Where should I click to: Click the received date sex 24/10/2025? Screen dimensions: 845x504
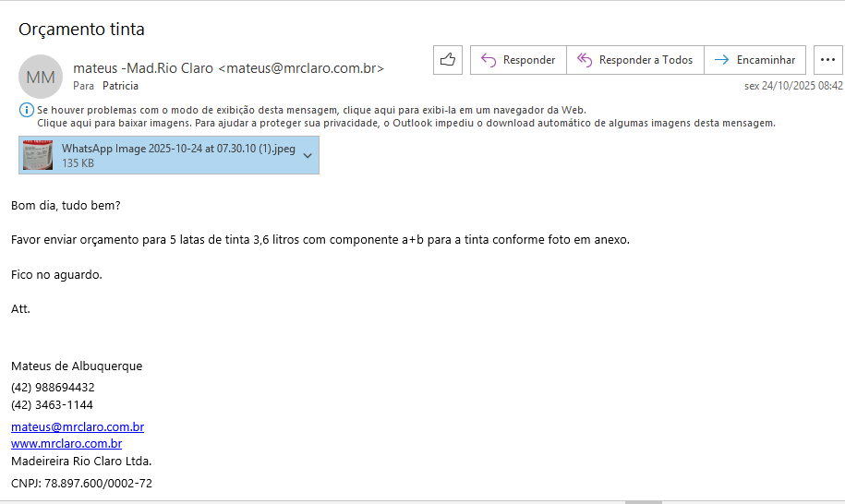click(x=793, y=86)
